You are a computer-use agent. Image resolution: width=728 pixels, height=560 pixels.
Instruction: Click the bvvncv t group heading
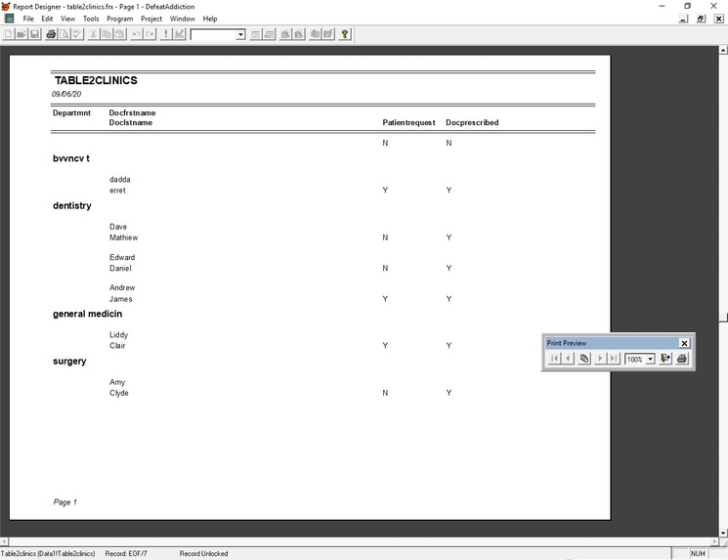point(71,158)
